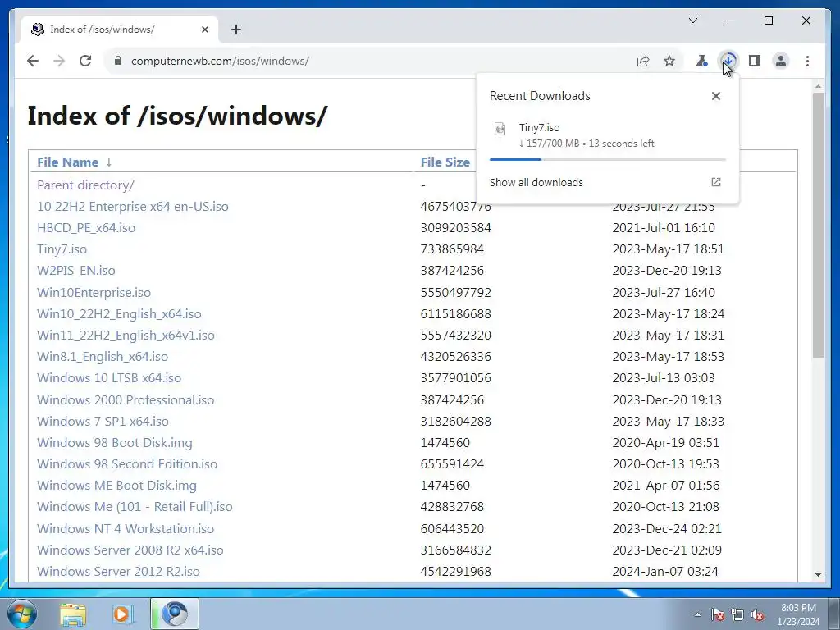Close the Recent Downloads popup
This screenshot has width=840, height=630.
coord(715,96)
